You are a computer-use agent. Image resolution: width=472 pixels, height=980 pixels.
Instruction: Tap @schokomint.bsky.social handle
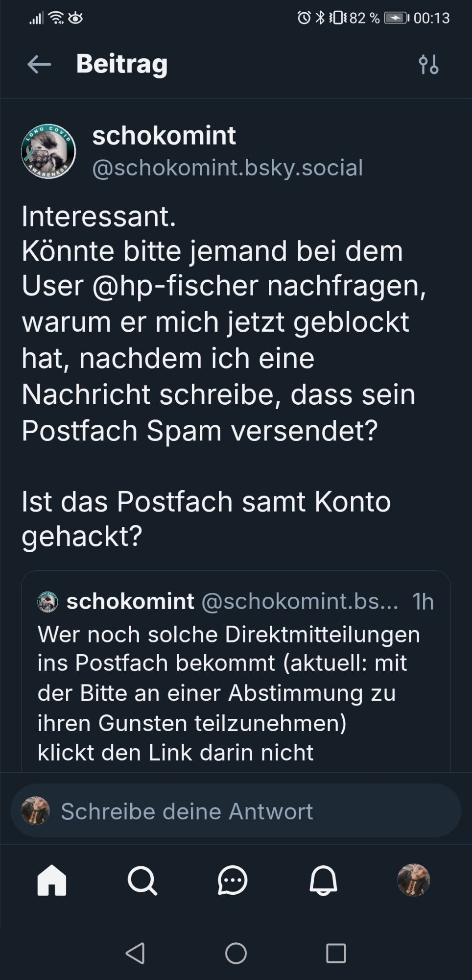click(227, 168)
